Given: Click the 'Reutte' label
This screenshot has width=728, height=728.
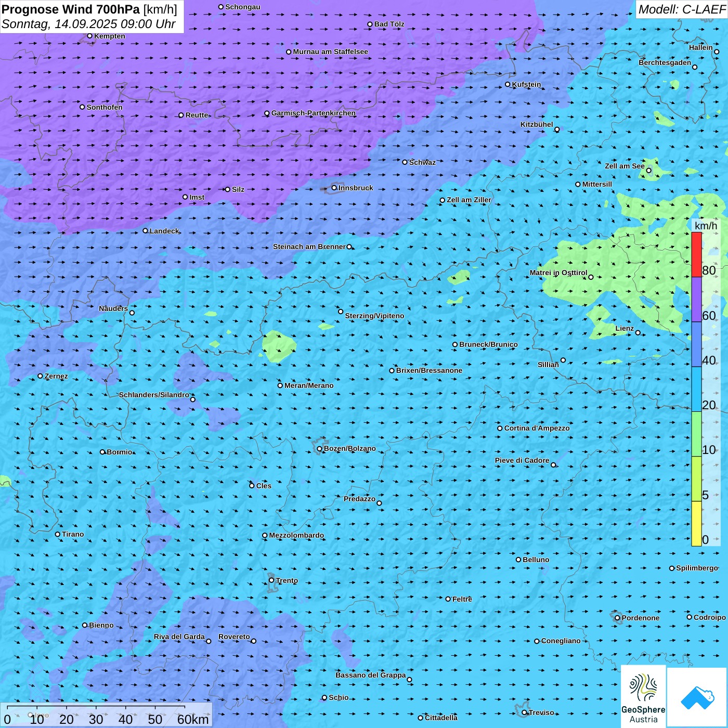Looking at the screenshot, I should point(197,115).
